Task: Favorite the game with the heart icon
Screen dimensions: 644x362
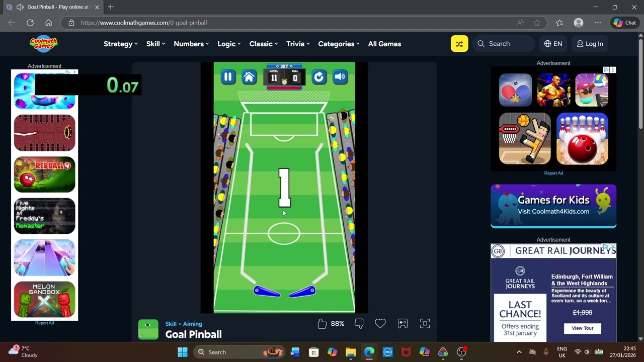Action: click(x=380, y=324)
